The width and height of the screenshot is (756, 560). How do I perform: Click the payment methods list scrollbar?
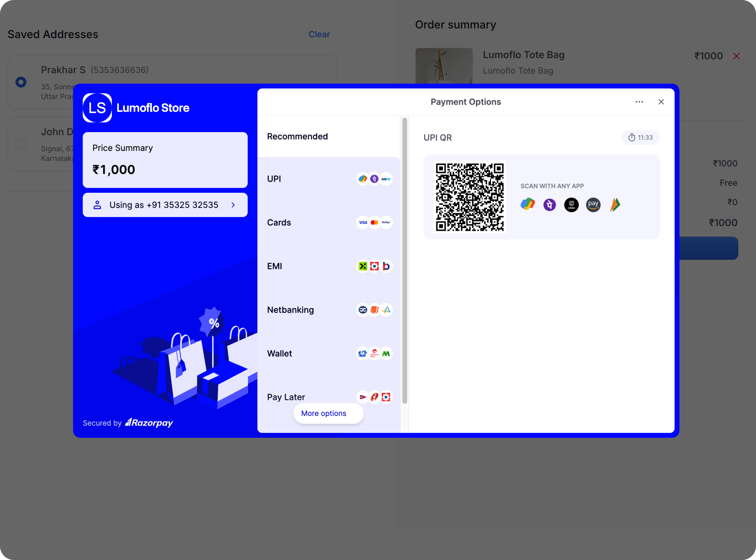point(404,260)
